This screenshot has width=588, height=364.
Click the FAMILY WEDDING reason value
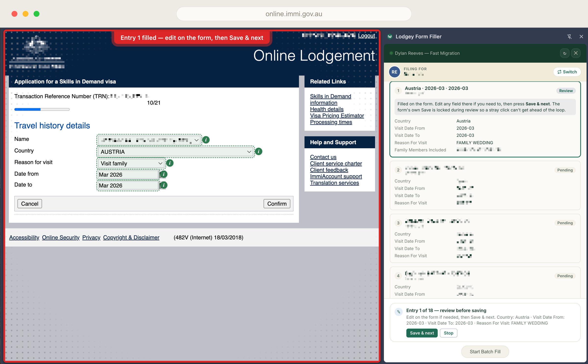(475, 143)
